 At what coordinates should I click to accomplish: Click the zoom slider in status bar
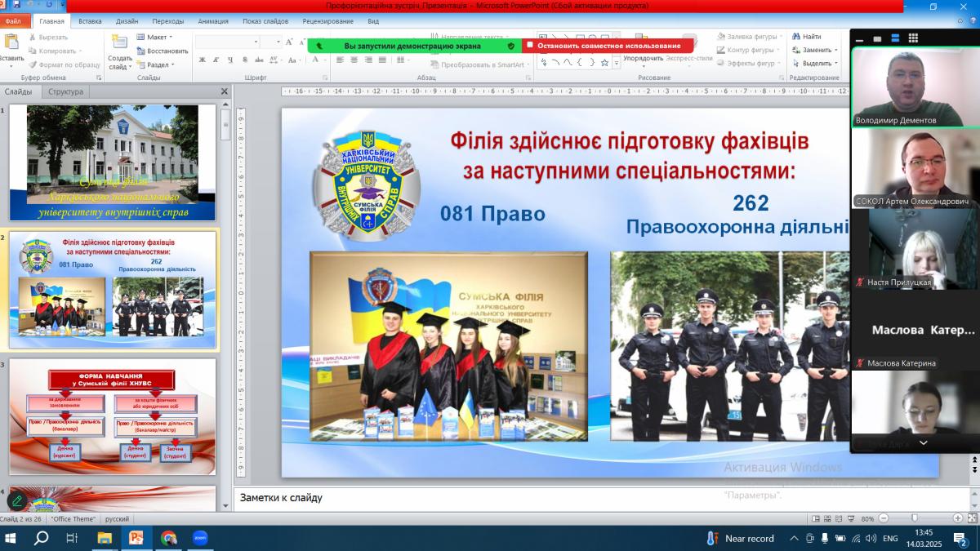[914, 518]
